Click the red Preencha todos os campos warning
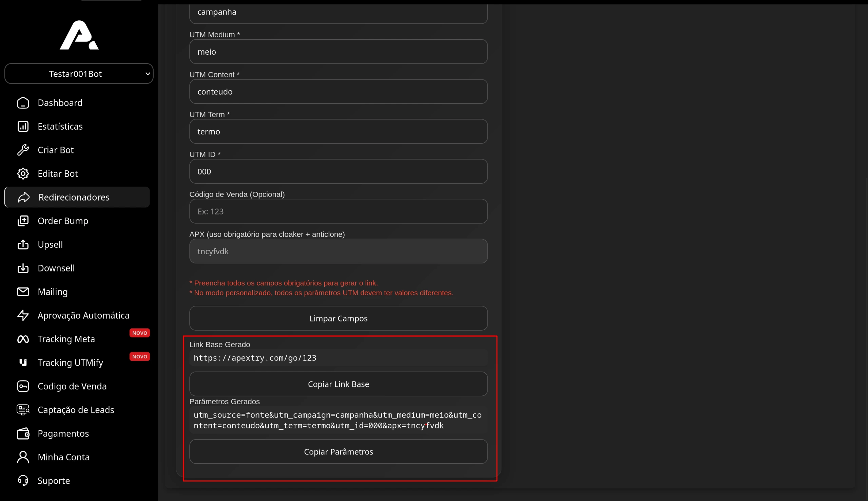This screenshot has height=501, width=868. point(284,283)
